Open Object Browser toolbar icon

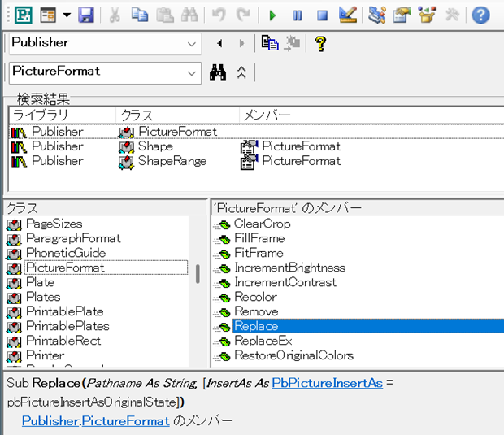[427, 15]
